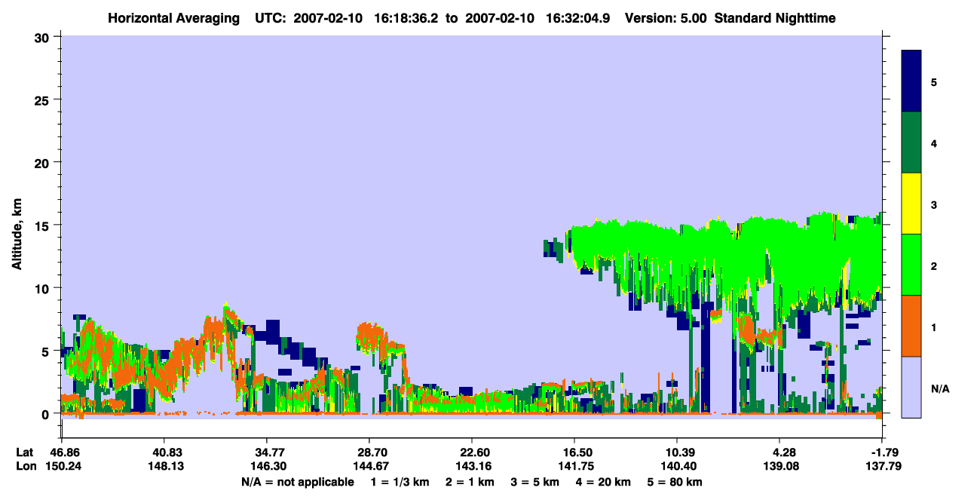Screen dimensions: 980x503
Task: Click the 'Altitude, km' axis label
Action: click(x=17, y=233)
